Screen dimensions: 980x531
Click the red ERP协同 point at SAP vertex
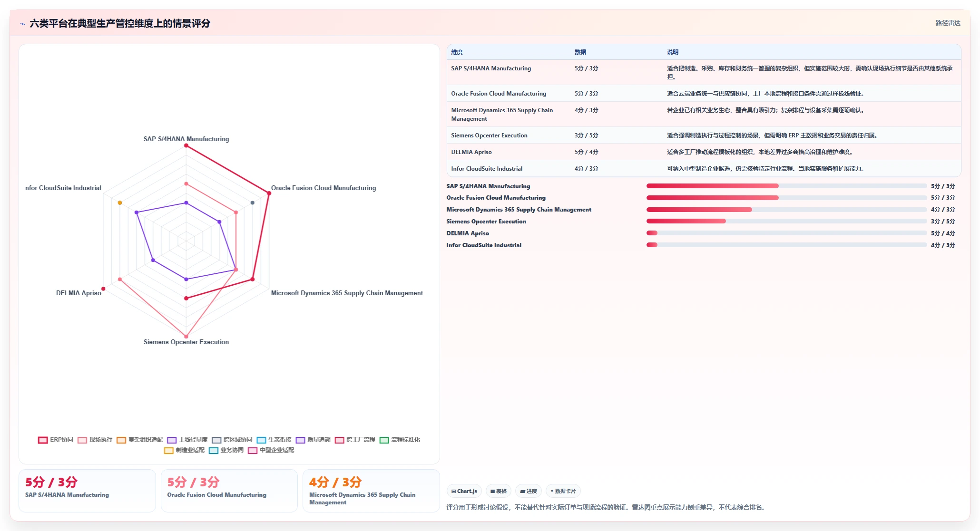point(186,145)
